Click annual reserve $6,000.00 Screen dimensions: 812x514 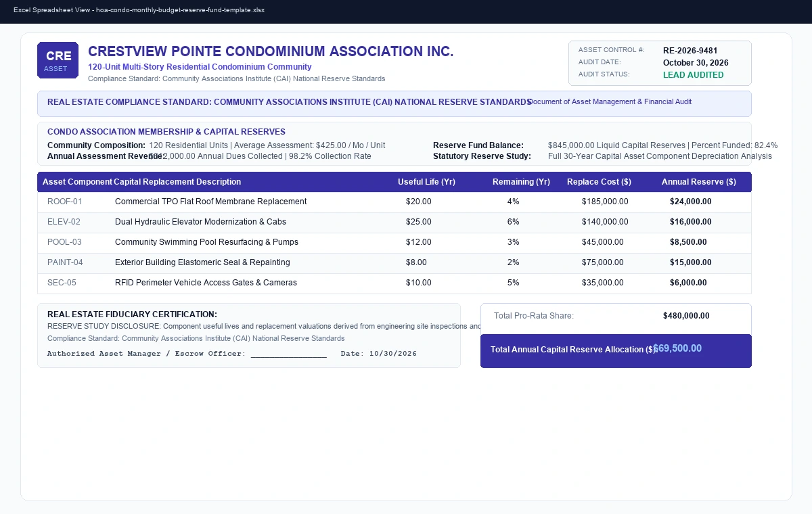688,283
